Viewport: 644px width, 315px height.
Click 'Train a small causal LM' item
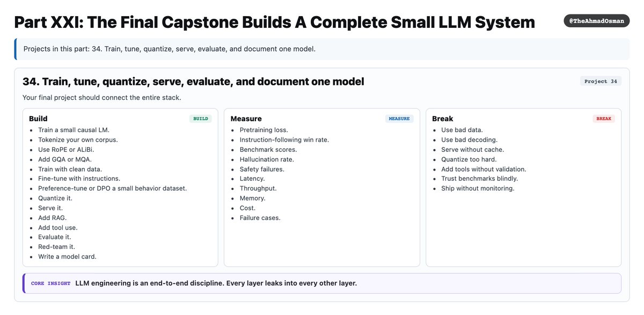click(74, 130)
